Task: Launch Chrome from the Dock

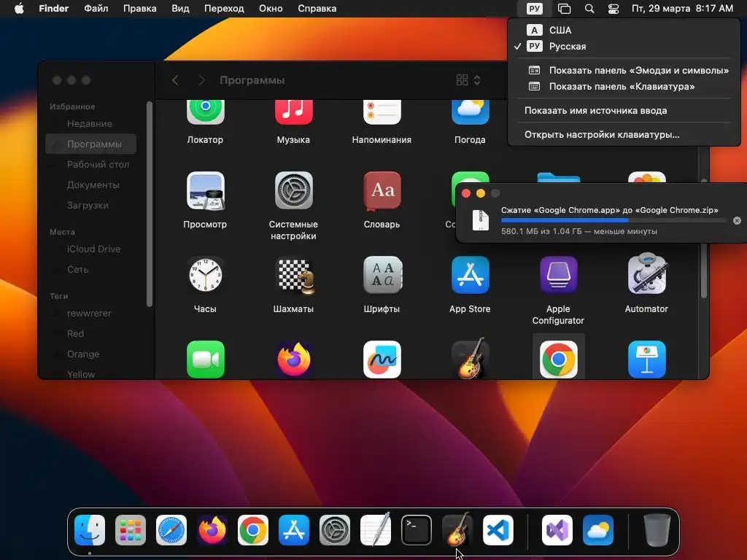Action: (253, 530)
